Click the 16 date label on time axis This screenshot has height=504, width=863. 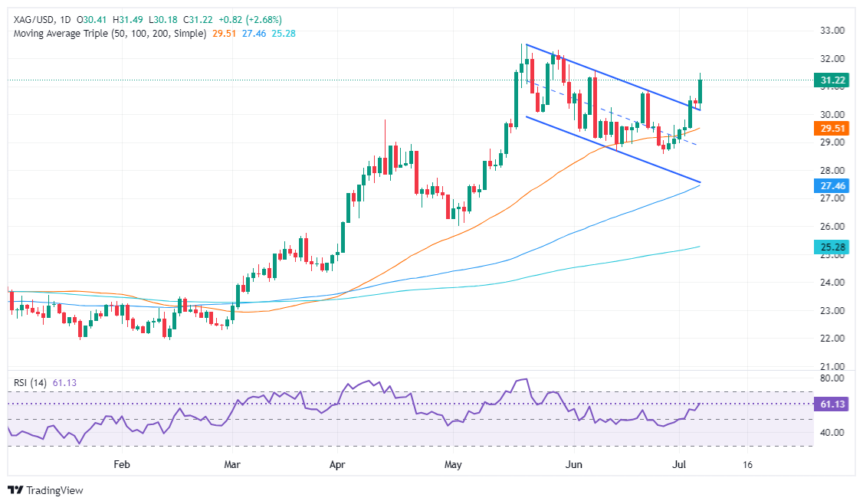[747, 464]
